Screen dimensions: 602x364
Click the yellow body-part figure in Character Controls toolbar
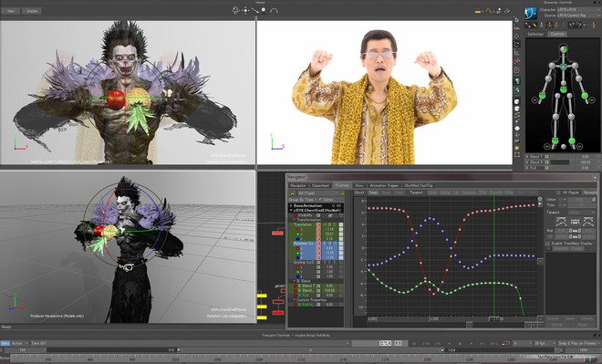tap(549, 26)
